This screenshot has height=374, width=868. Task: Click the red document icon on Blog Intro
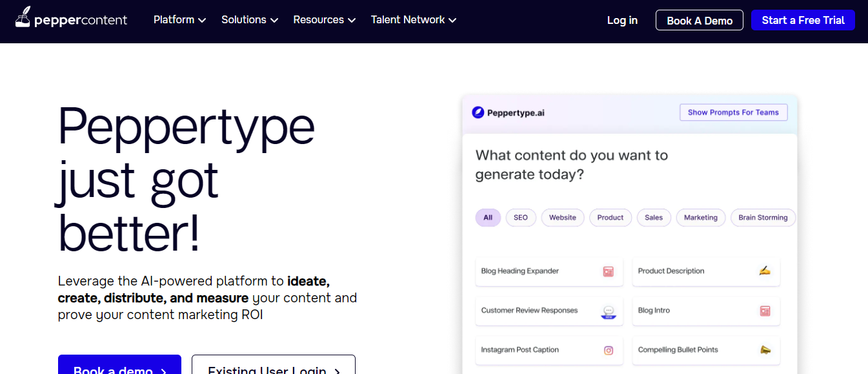[765, 311]
